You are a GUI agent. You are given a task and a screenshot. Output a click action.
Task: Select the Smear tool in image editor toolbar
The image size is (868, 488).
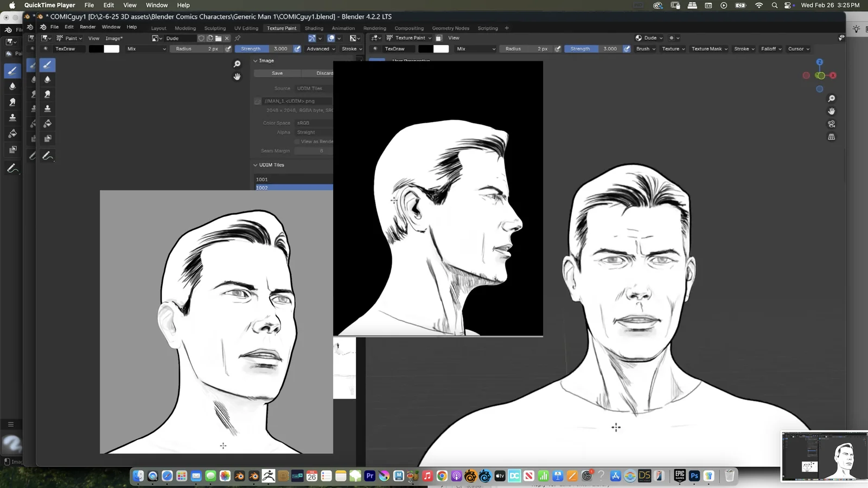47,94
